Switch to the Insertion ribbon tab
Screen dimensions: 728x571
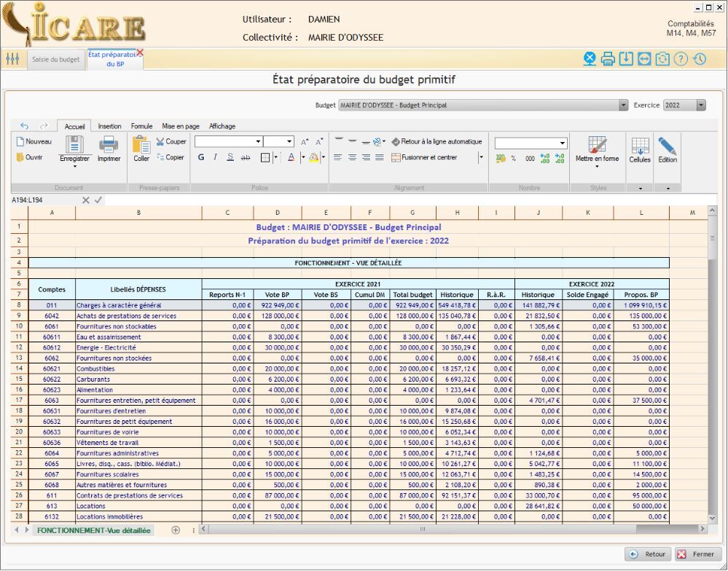point(109,126)
